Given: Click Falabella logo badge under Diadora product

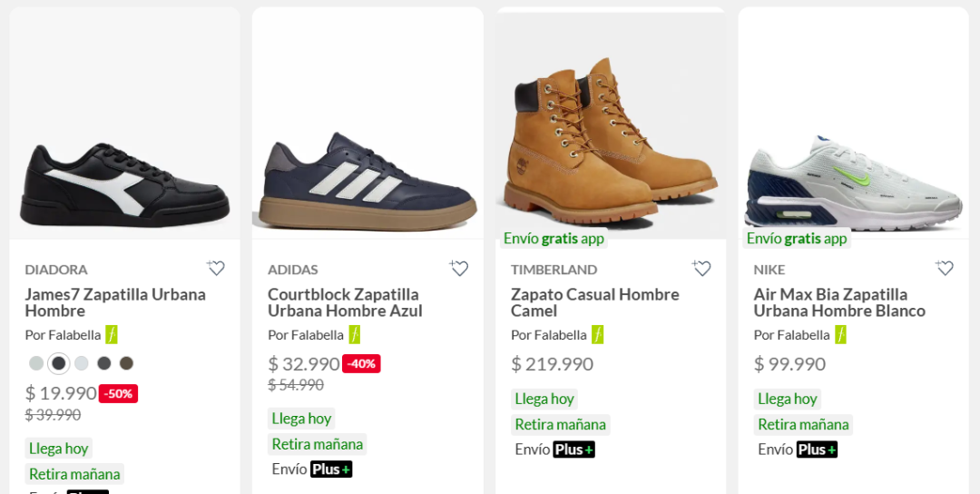Looking at the screenshot, I should [112, 334].
